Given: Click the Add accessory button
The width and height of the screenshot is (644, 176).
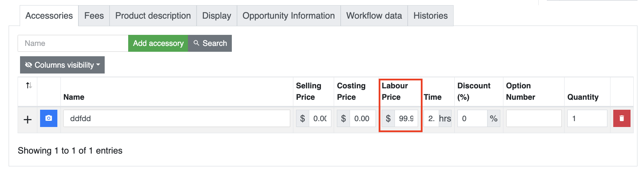Looking at the screenshot, I should [x=158, y=43].
